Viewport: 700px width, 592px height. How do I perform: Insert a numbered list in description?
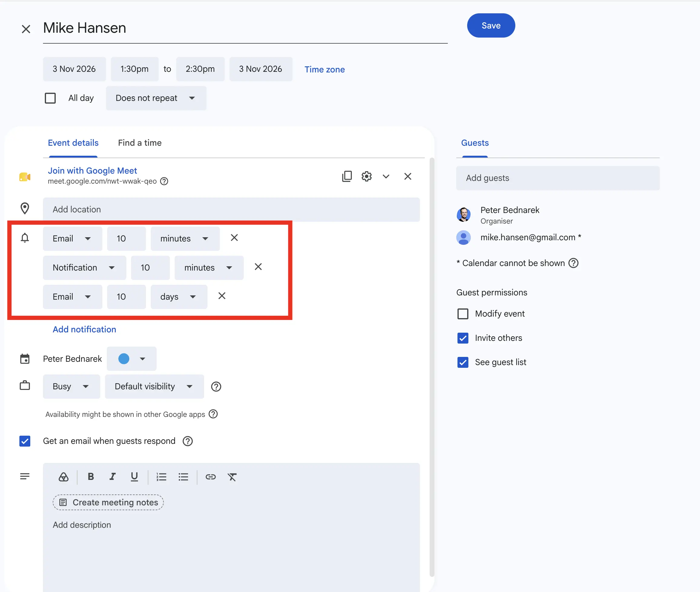(x=161, y=477)
